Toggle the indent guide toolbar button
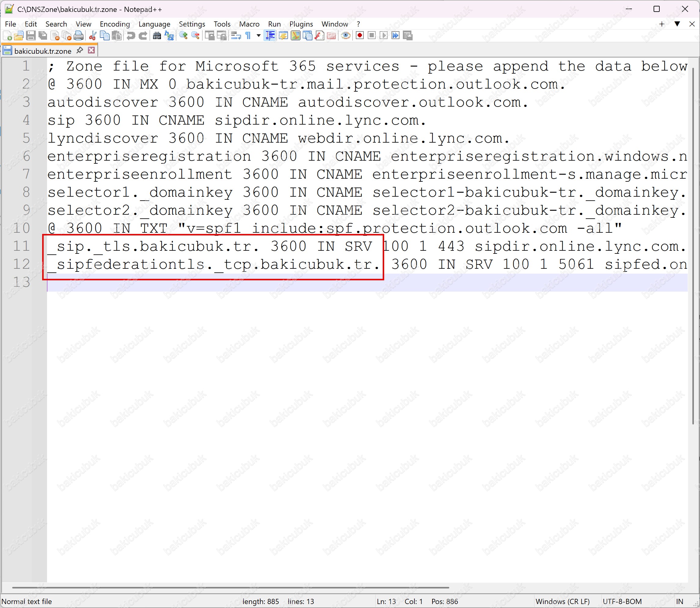Screen dimensions: 700x608 tap(270, 36)
